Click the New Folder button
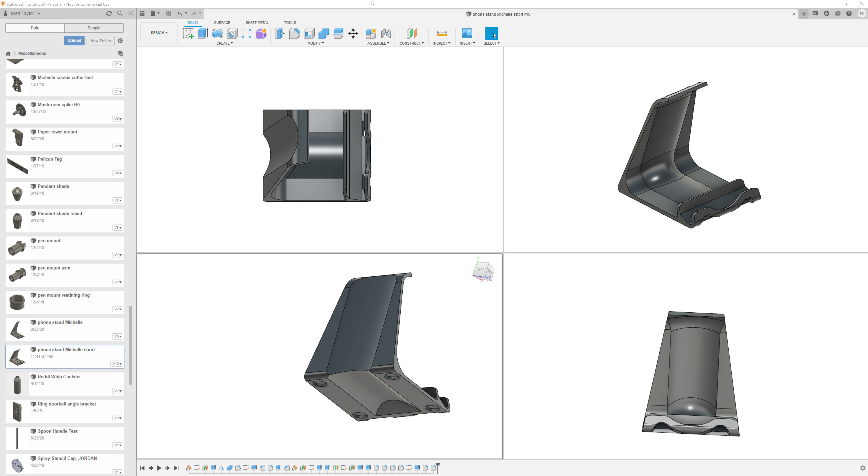 100,41
